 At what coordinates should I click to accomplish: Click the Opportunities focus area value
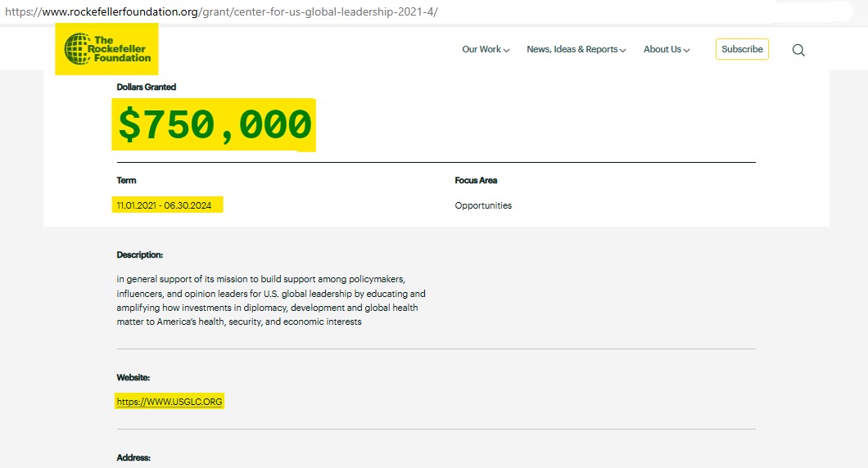coord(483,205)
